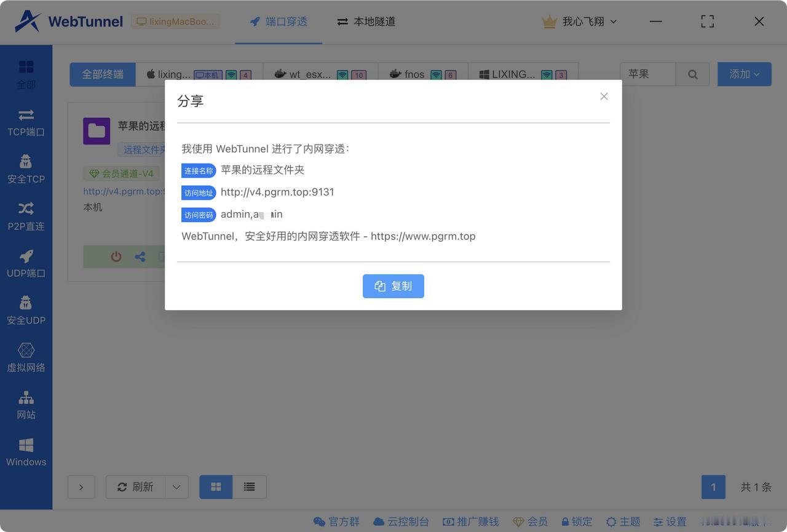Switch to the 本地隧道 tab
Image resolution: width=787 pixels, height=532 pixels.
[366, 22]
